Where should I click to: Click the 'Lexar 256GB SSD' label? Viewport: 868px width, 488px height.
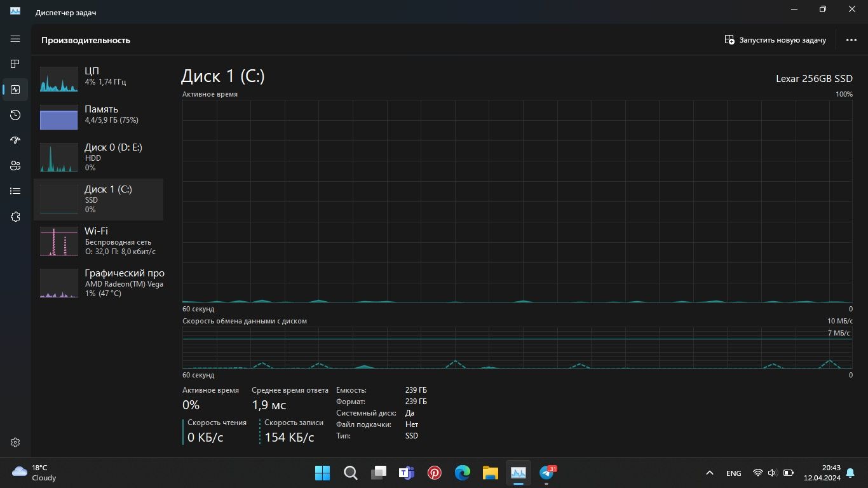coord(814,79)
